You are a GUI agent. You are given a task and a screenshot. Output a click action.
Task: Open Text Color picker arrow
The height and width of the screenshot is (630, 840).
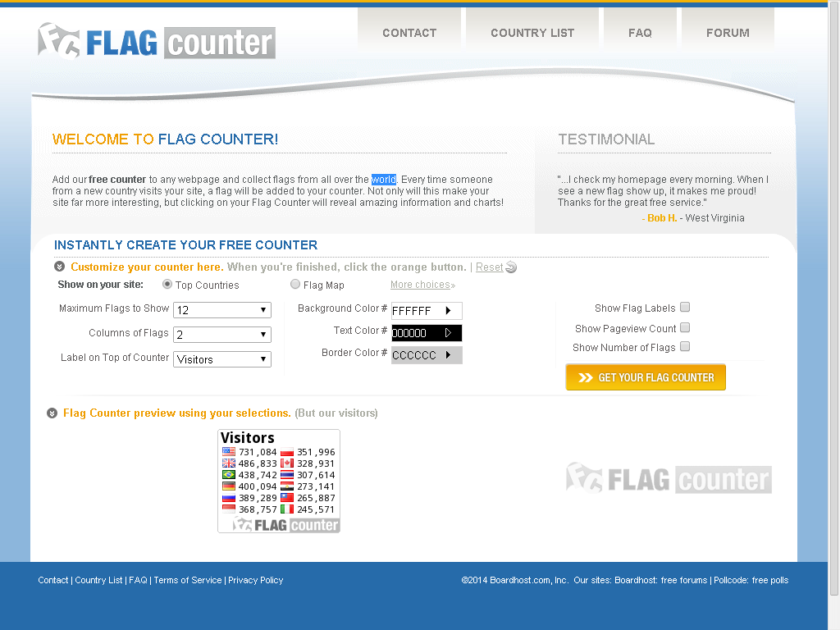point(449,333)
